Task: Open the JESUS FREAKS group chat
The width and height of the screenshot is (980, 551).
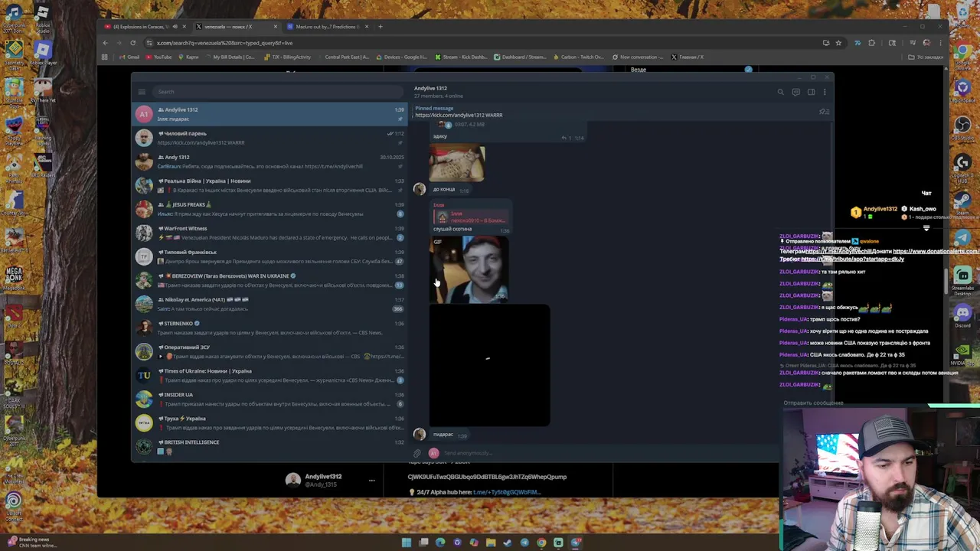Action: [x=269, y=209]
